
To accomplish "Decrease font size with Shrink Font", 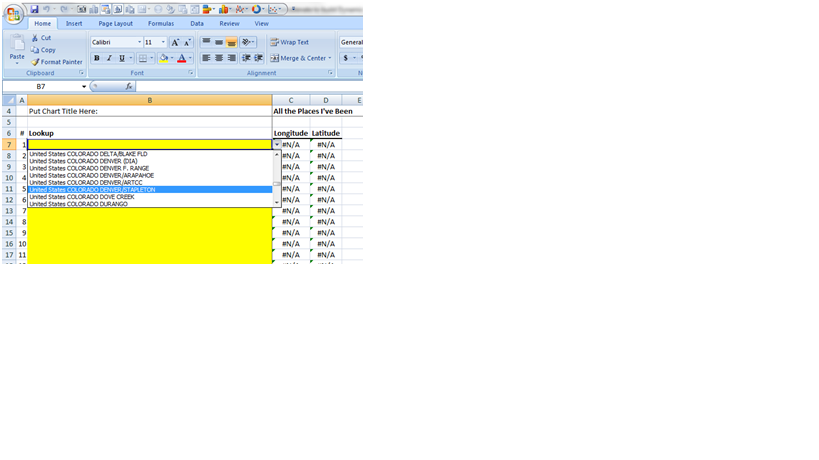I will click(x=187, y=42).
